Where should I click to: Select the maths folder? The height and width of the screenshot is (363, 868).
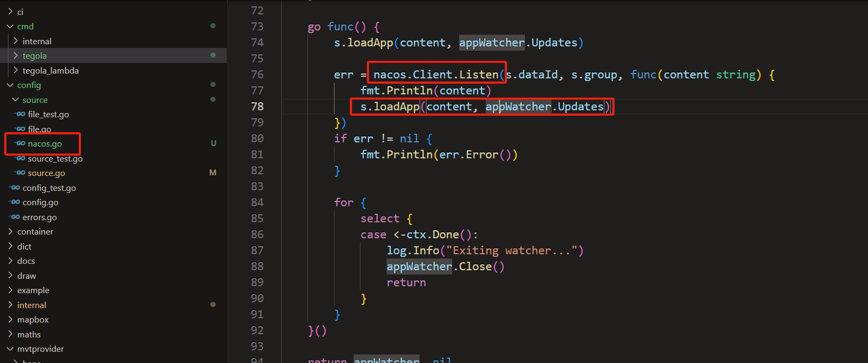tap(29, 334)
